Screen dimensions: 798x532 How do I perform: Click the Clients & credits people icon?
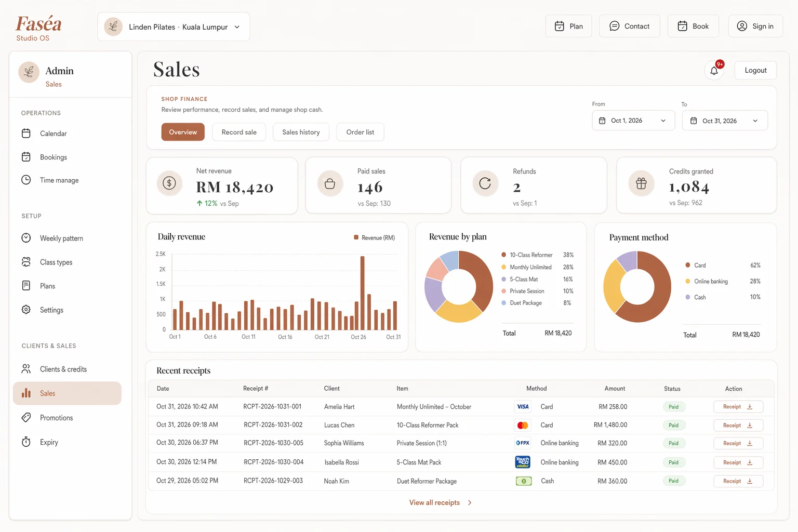coord(26,369)
